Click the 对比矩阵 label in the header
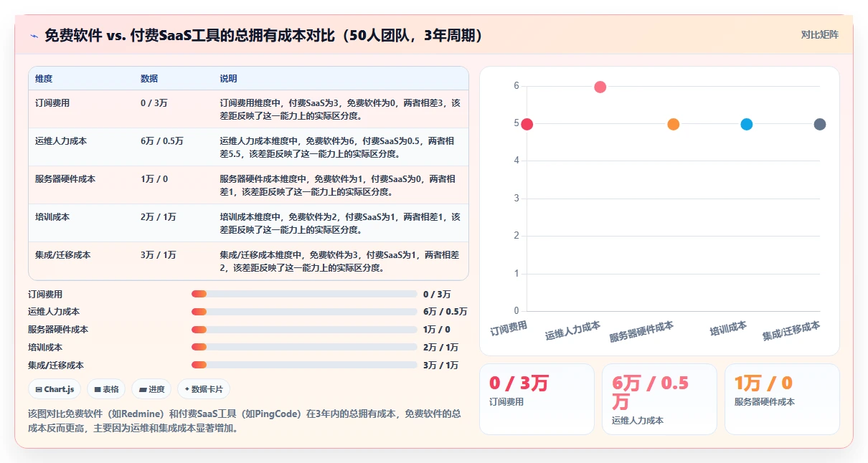 tap(820, 34)
